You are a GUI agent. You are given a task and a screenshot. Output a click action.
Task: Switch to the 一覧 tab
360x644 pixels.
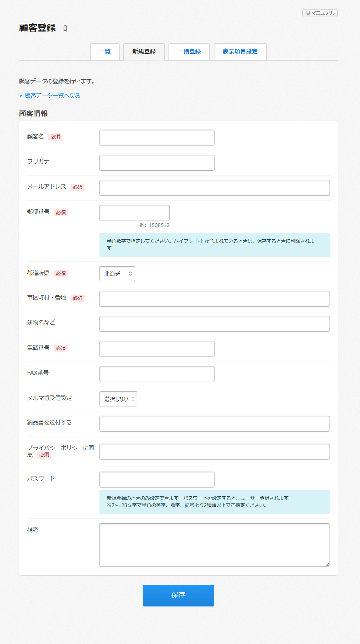click(105, 52)
